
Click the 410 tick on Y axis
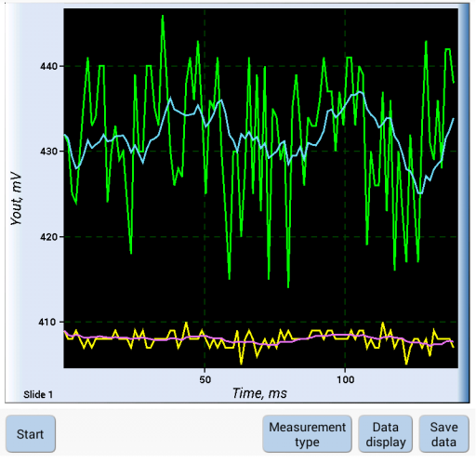coord(47,322)
